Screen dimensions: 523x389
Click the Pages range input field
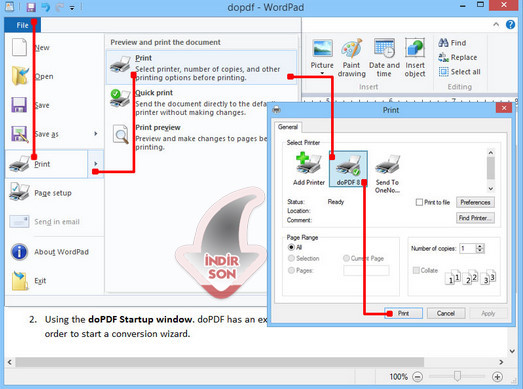tap(366, 270)
